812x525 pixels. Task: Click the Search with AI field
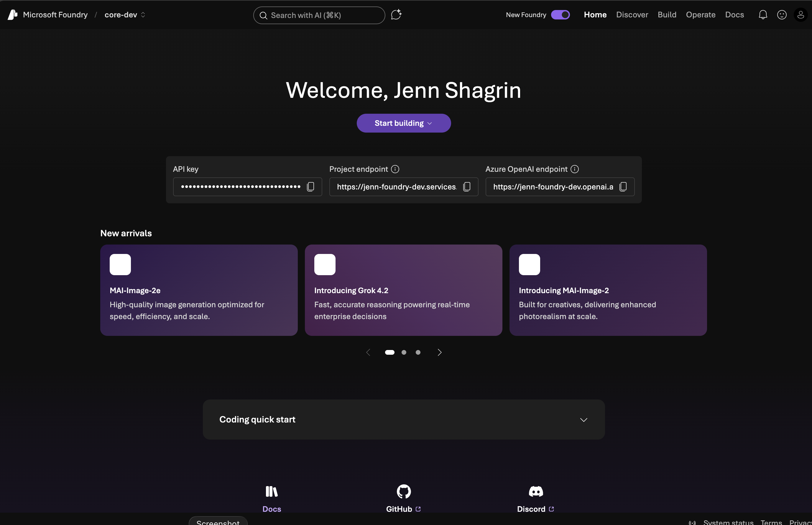pyautogui.click(x=319, y=15)
